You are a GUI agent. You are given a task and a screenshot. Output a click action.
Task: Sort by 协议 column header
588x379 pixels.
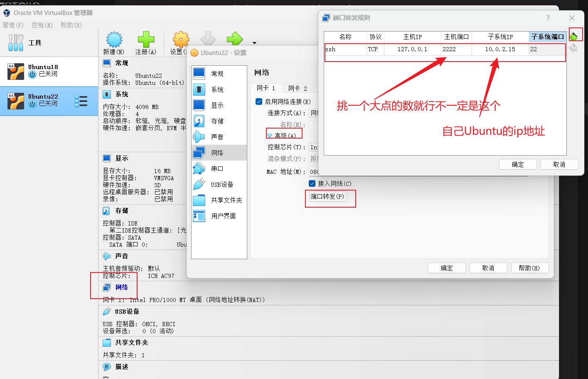coord(375,37)
